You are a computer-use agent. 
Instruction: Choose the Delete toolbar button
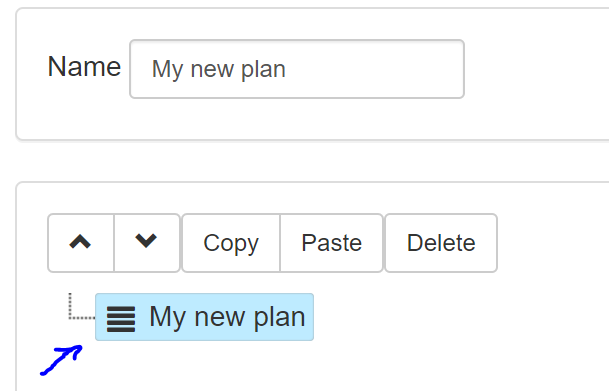441,243
